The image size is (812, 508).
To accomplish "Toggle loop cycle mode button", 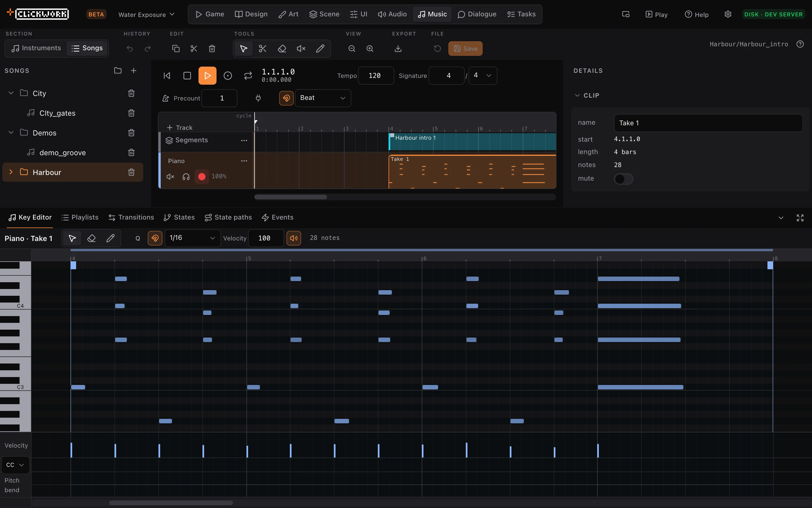I will click(x=248, y=76).
